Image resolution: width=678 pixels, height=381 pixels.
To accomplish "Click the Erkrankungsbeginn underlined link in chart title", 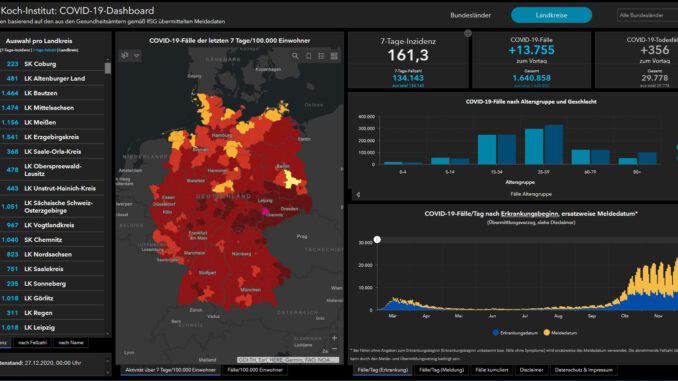I will [x=529, y=214].
